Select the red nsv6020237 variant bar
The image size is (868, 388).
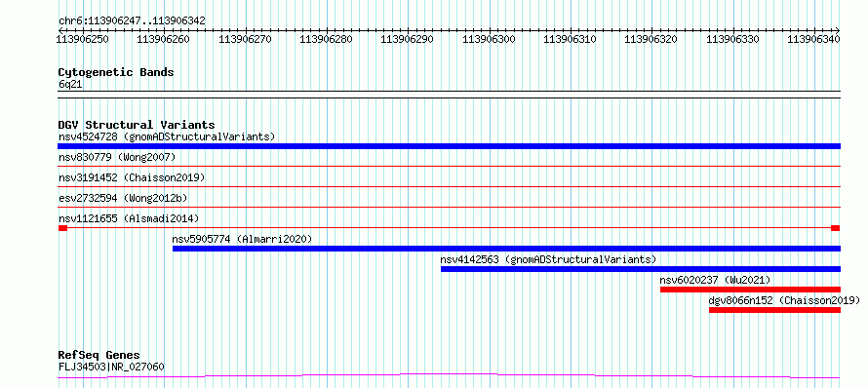(x=751, y=290)
